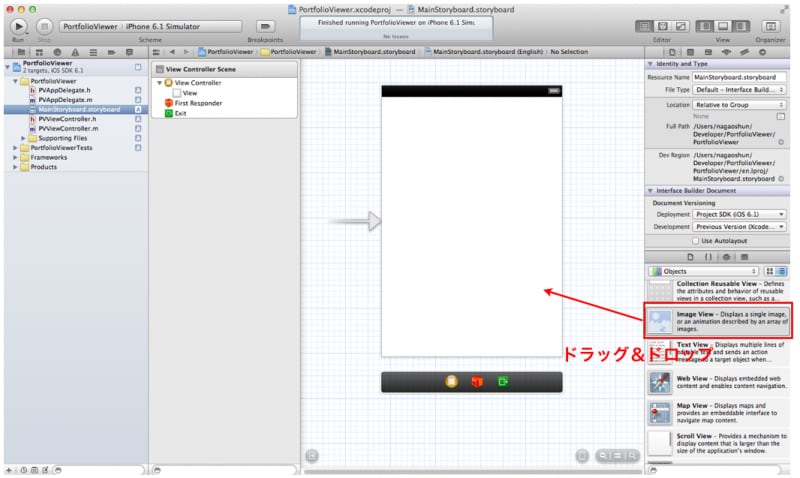The width and height of the screenshot is (800, 478).
Task: Collapse the PortfolioViewer group folder
Action: [x=15, y=81]
